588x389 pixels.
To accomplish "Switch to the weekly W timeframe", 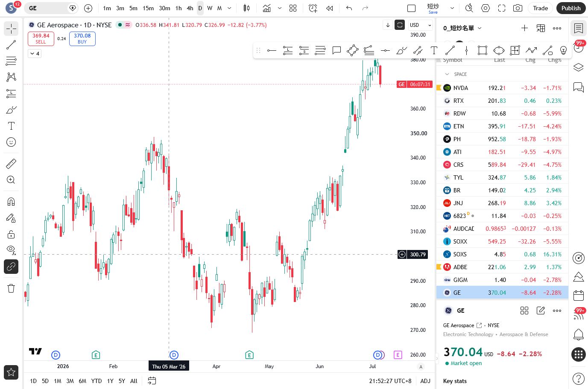I will pyautogui.click(x=210, y=8).
